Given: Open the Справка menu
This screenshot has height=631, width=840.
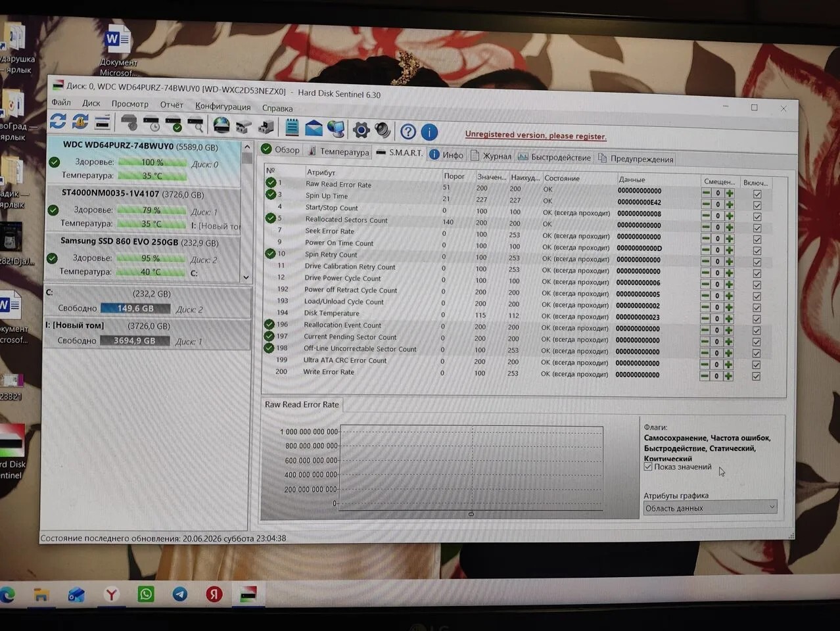Looking at the screenshot, I should click(x=277, y=108).
